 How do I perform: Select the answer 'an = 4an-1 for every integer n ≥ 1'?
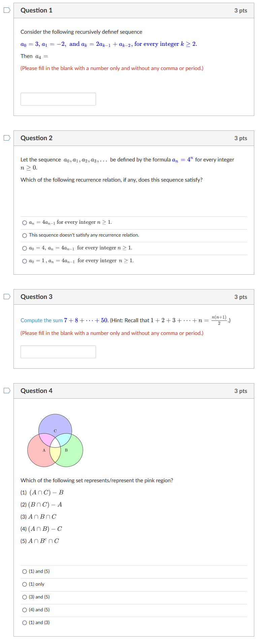tap(25, 222)
